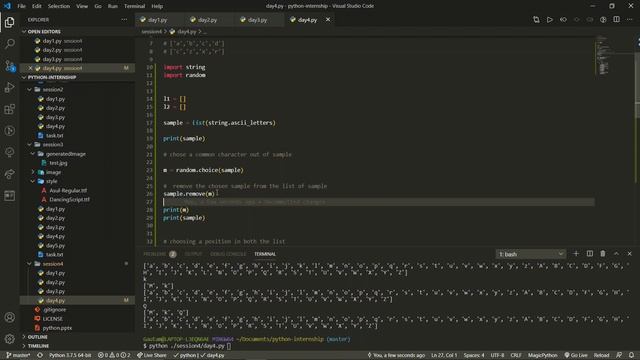Image resolution: width=640 pixels, height=360 pixels.
Task: Click the UTF-8 encoding in status bar
Action: [497, 355]
